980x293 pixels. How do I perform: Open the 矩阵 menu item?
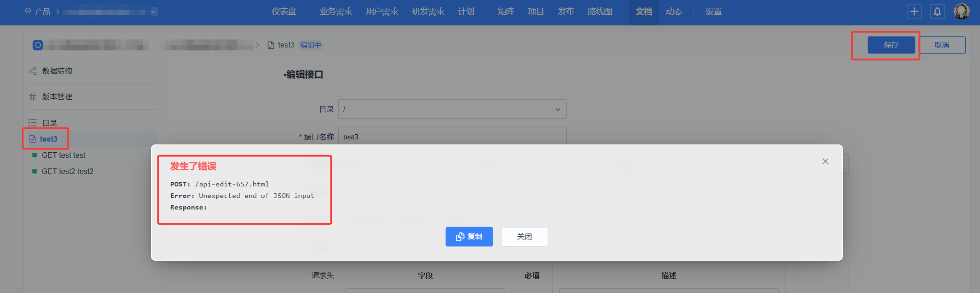click(506, 12)
